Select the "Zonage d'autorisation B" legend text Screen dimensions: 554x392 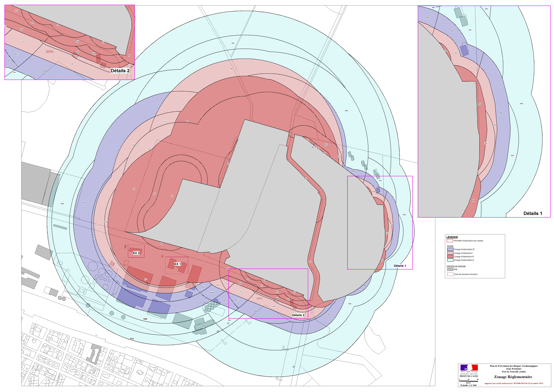(464, 249)
